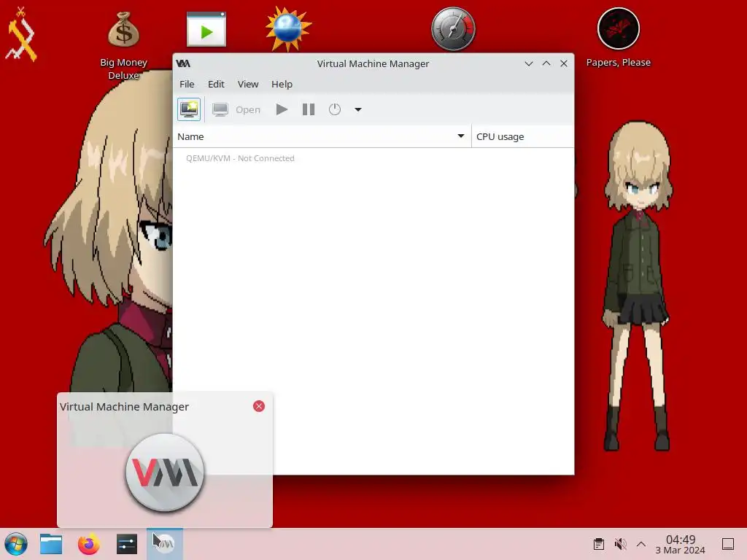Open system settings sliders icon in taskbar
747x560 pixels.
pos(127,544)
